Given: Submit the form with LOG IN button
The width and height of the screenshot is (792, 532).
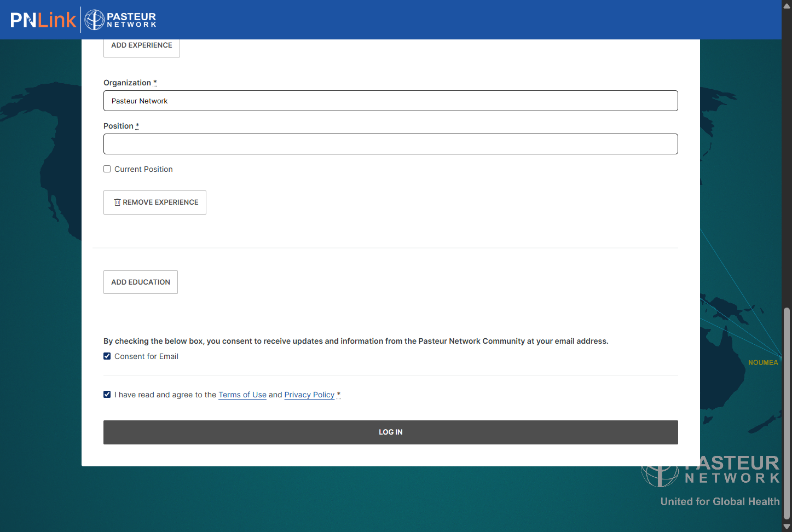Looking at the screenshot, I should (x=391, y=432).
